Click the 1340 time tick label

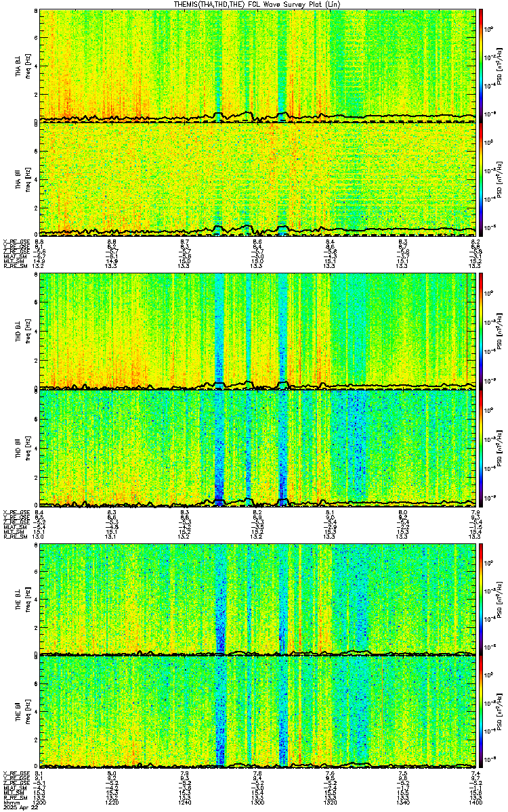click(x=402, y=803)
